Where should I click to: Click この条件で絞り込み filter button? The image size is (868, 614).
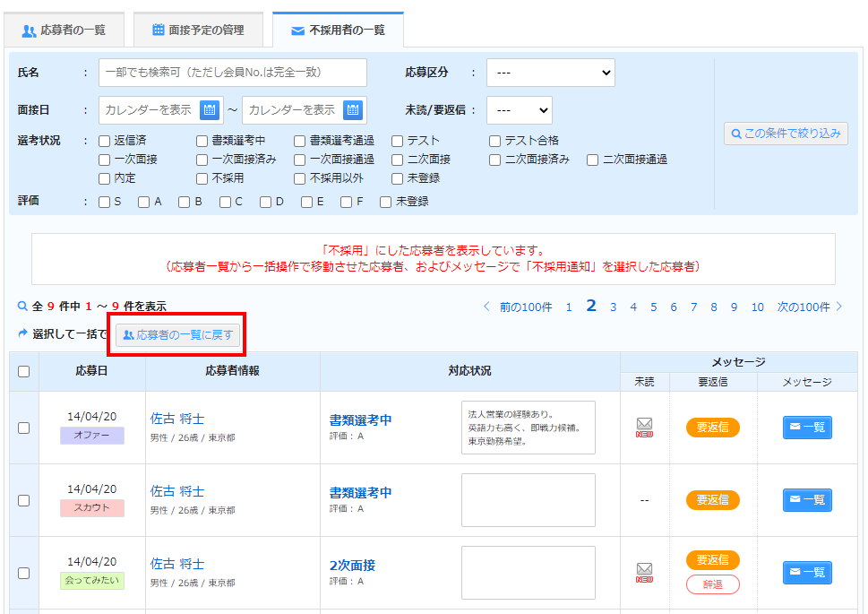(x=786, y=134)
